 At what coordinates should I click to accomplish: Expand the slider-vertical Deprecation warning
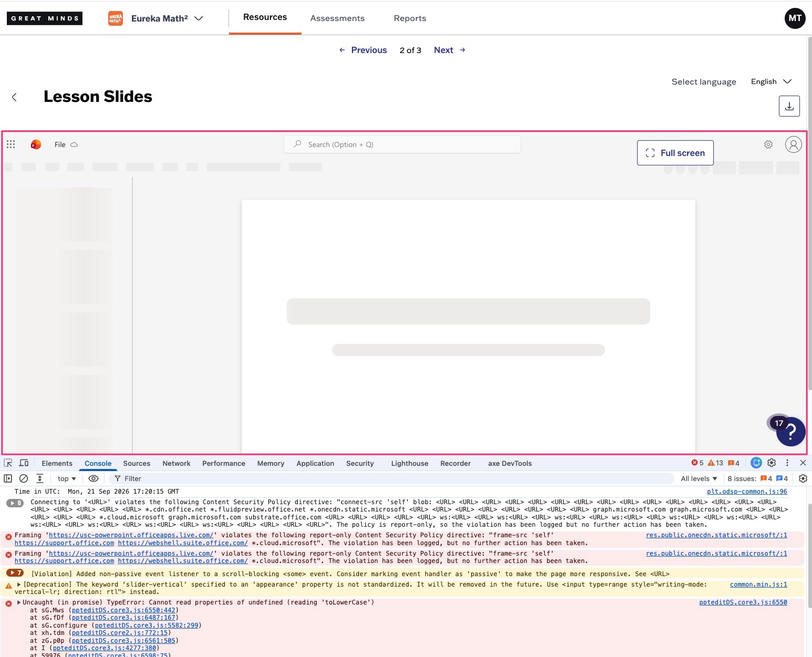(x=19, y=585)
